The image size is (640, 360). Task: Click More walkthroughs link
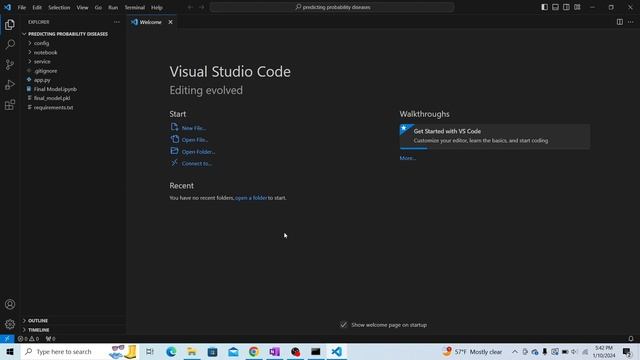[x=407, y=158]
